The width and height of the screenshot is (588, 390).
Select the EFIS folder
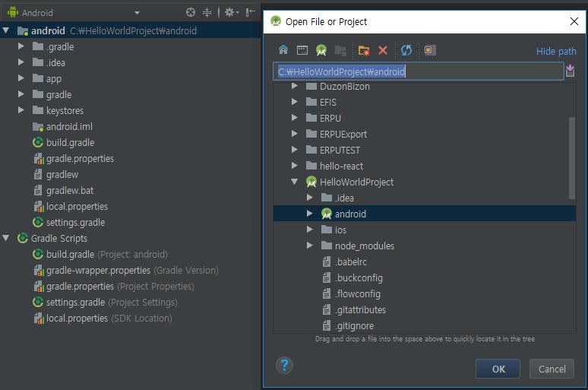(x=321, y=102)
